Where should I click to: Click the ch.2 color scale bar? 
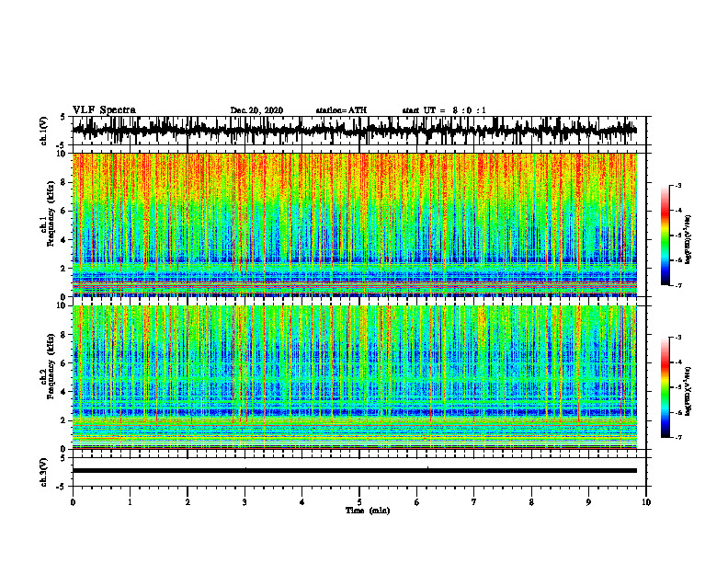(665, 387)
